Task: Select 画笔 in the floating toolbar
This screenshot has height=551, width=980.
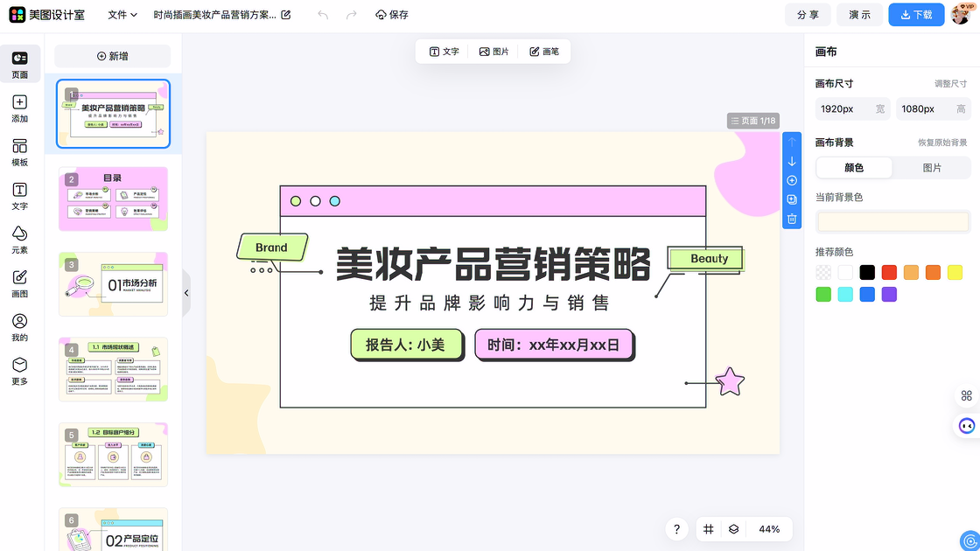Action: [x=543, y=52]
